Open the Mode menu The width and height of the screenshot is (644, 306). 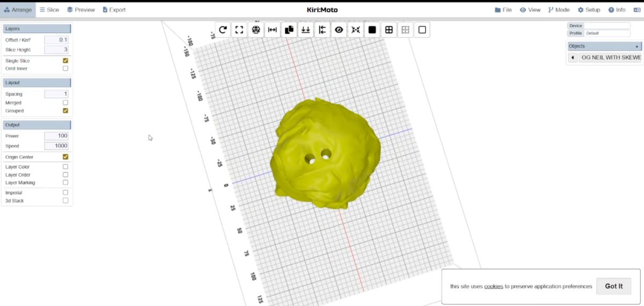(559, 10)
